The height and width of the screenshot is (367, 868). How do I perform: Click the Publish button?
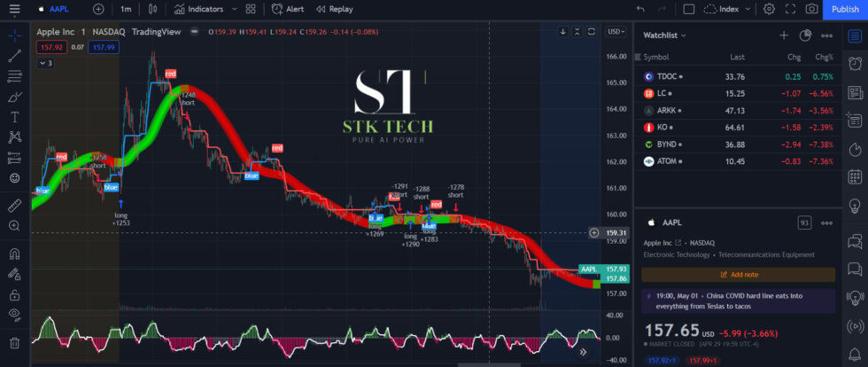click(844, 9)
